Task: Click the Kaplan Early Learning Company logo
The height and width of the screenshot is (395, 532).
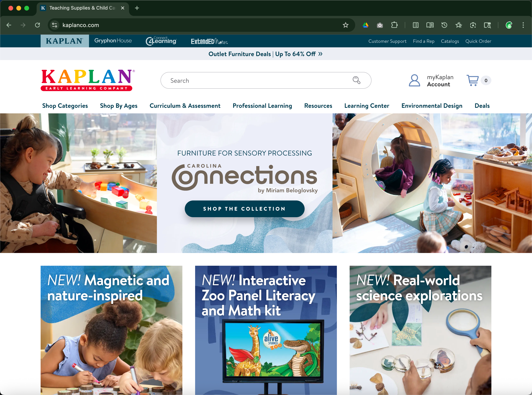Action: (x=88, y=80)
